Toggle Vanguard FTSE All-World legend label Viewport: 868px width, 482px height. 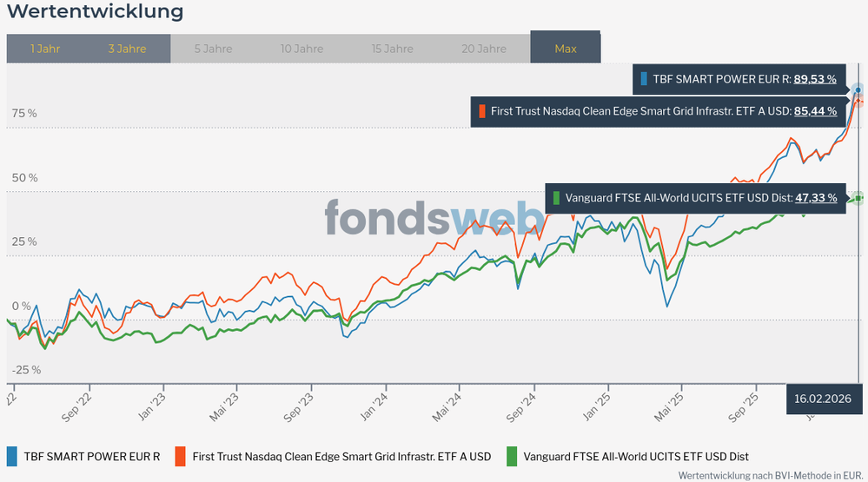[636, 457]
